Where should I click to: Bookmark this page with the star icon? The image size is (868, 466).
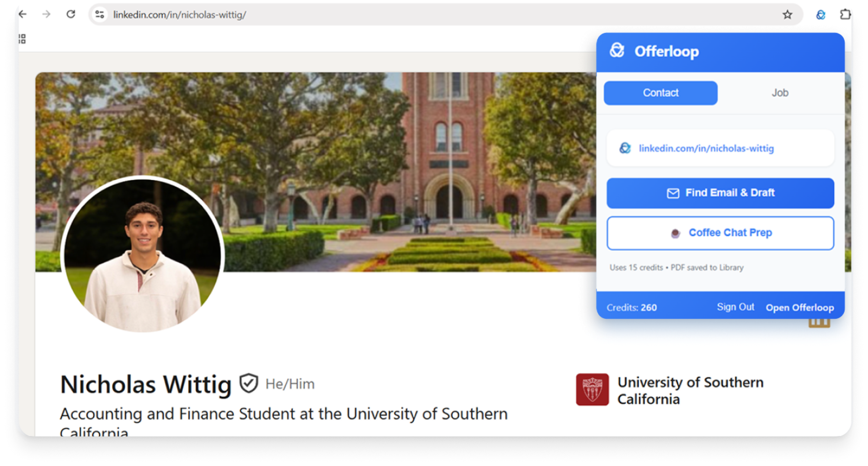[x=787, y=14]
